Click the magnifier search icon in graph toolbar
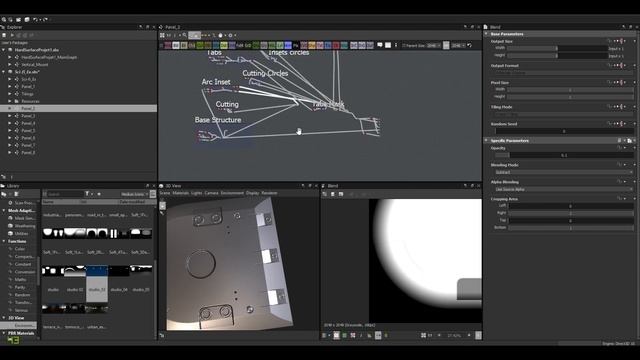The image size is (640, 360). [x=184, y=36]
